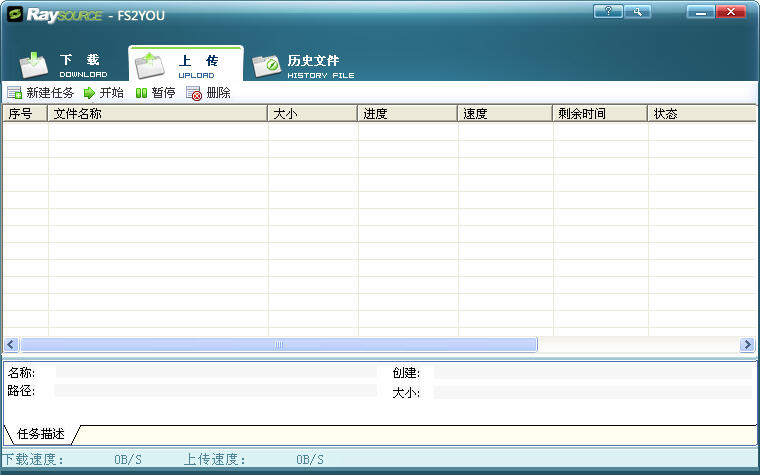The image size is (760, 475).
Task: Open the History File (历史文件) tab
Action: pos(303,64)
